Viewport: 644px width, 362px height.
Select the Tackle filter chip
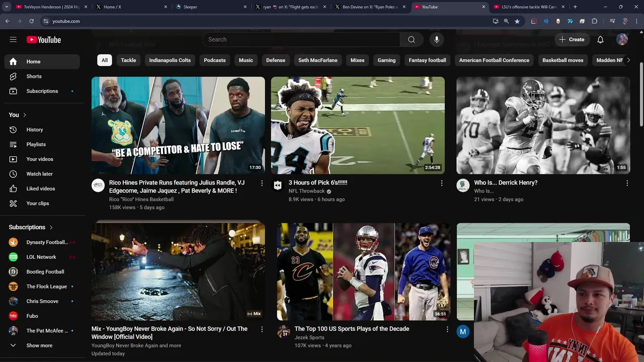tap(128, 60)
